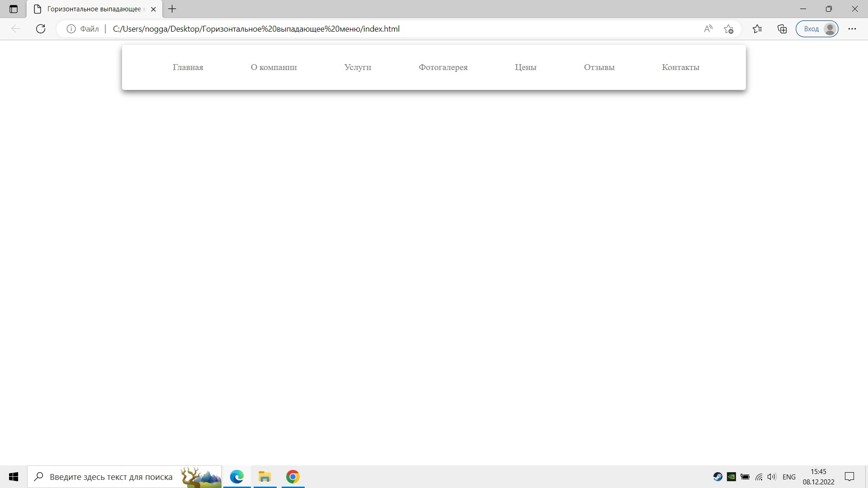Viewport: 868px width, 488px height.
Task: Click the Услуги navigation link
Action: [358, 67]
